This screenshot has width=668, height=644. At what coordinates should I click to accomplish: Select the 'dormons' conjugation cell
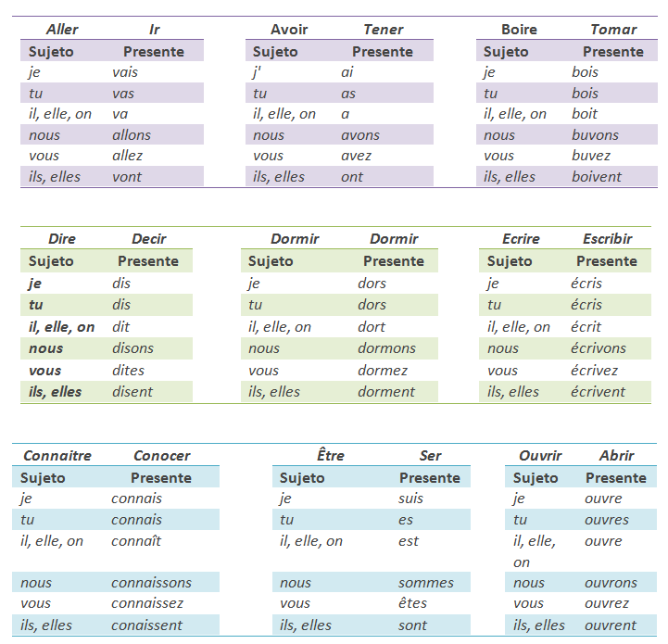click(387, 348)
